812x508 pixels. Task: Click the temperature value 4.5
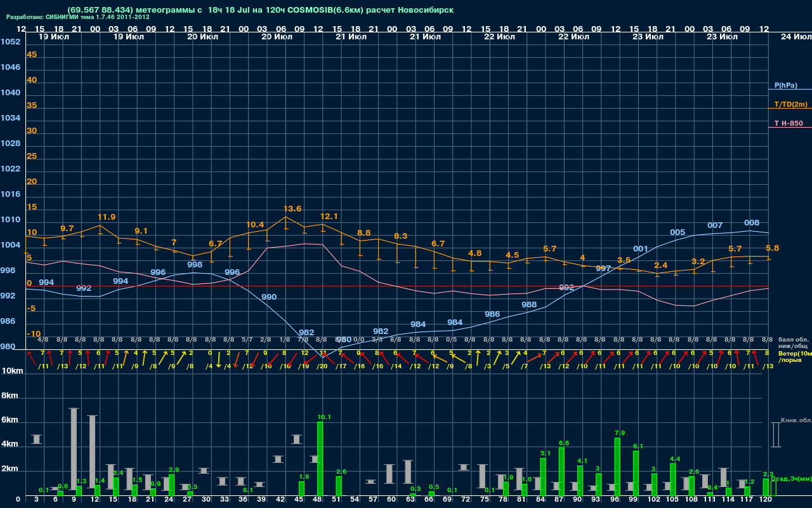click(x=512, y=255)
